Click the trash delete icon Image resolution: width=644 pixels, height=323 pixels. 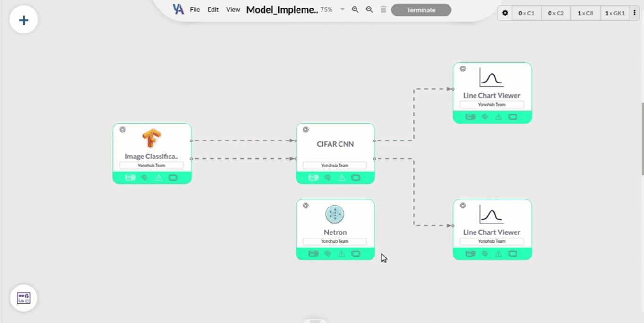pyautogui.click(x=383, y=9)
